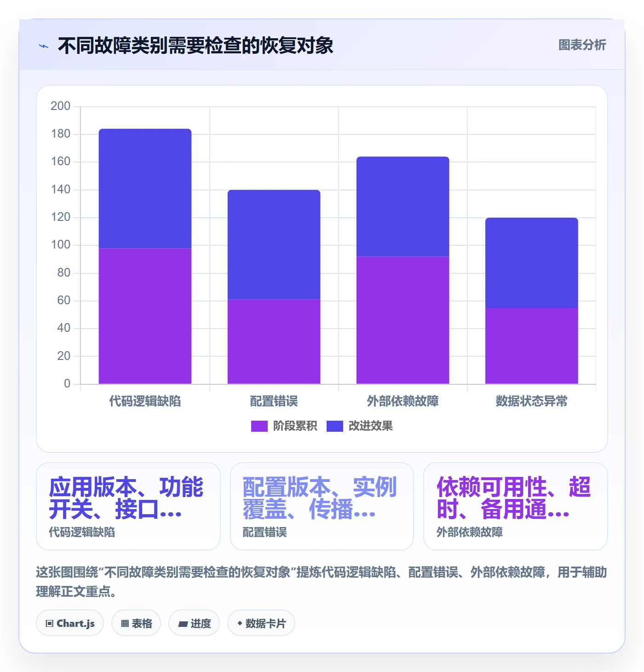Click the 阶段累积 legend label
Image resolution: width=644 pixels, height=672 pixels.
(x=295, y=426)
